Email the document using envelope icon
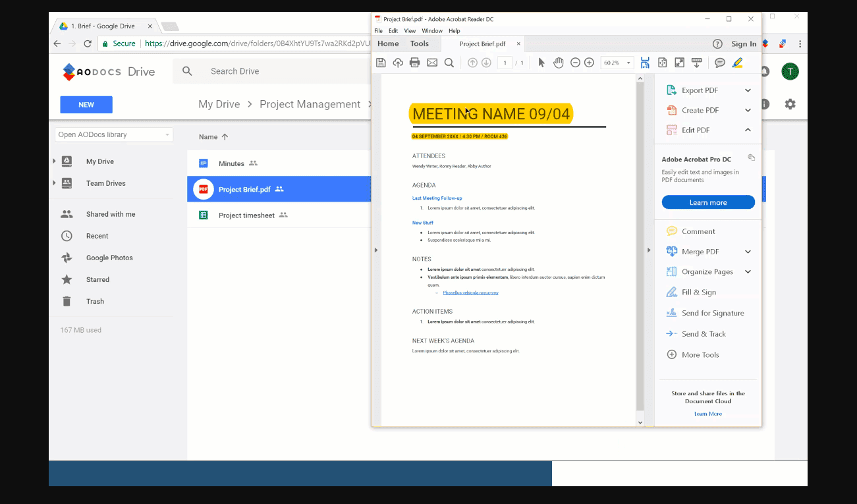The width and height of the screenshot is (857, 504). (x=431, y=62)
